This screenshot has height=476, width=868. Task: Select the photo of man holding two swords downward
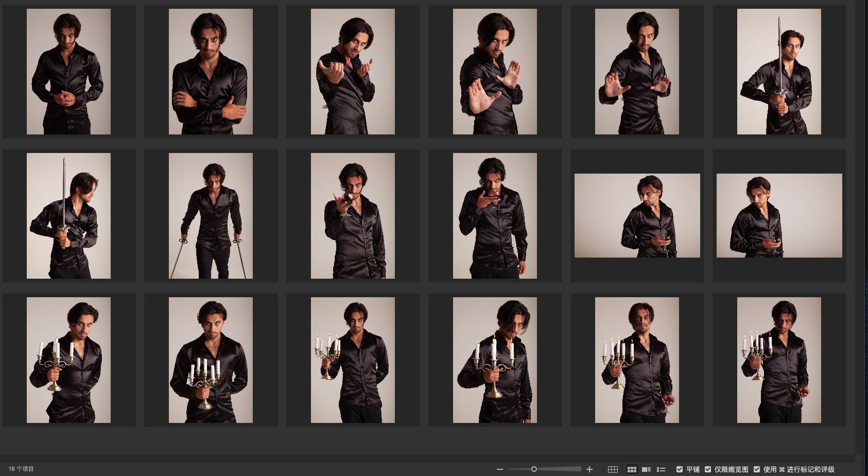coord(211,216)
